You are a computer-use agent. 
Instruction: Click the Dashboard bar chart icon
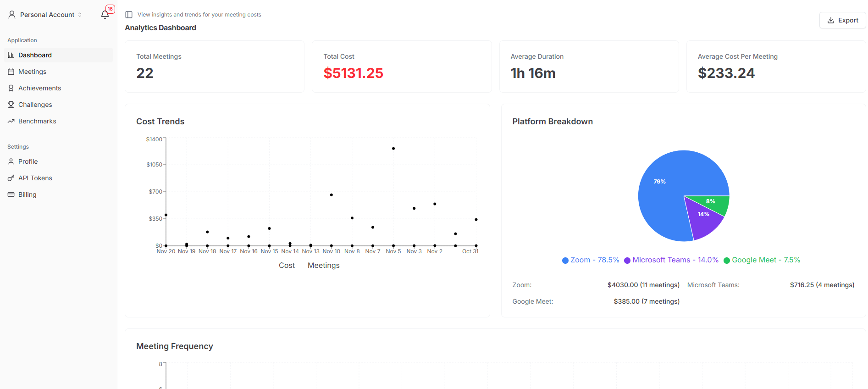click(x=11, y=55)
